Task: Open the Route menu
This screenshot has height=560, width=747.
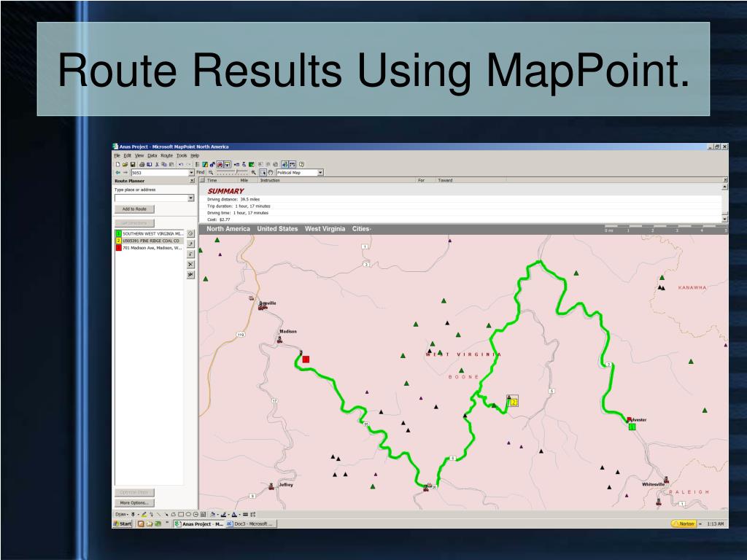Action: [166, 155]
